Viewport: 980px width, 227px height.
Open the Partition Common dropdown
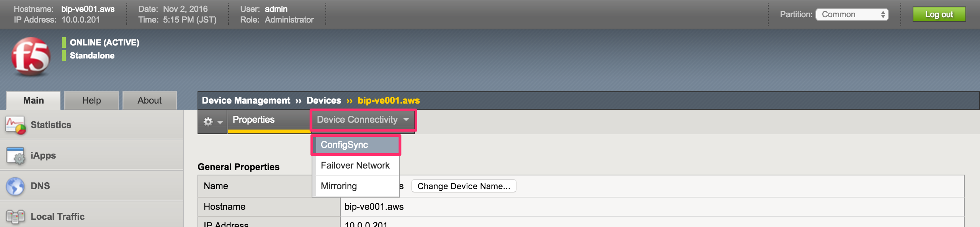coord(852,15)
